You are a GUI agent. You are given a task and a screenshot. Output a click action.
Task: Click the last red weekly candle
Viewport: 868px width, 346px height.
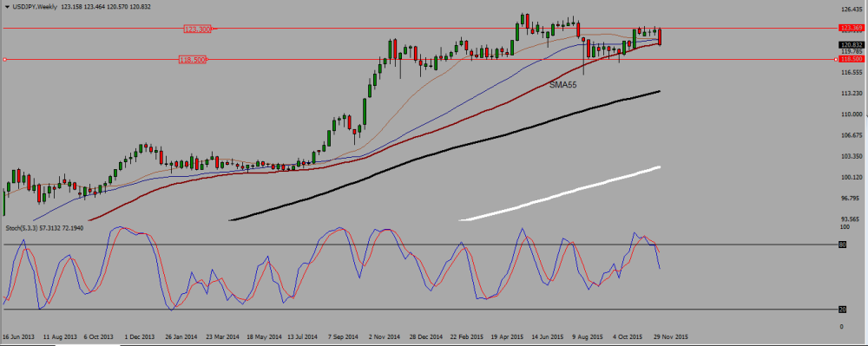[x=660, y=37]
